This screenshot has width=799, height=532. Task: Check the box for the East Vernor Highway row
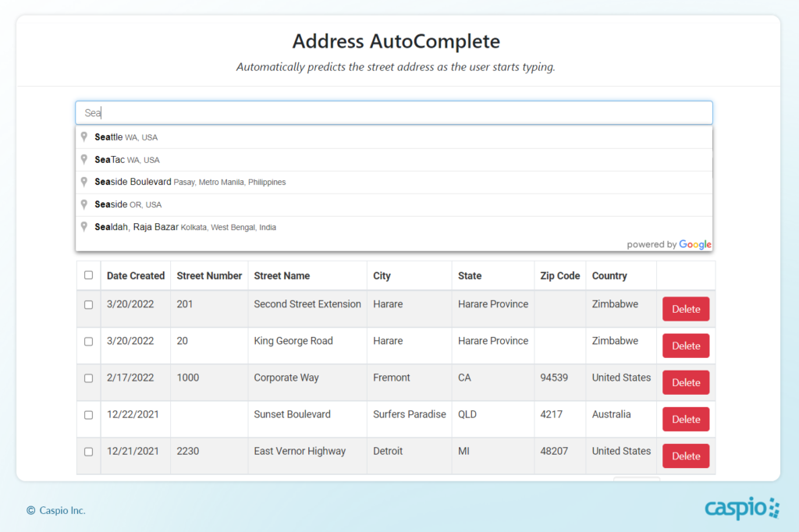point(88,452)
